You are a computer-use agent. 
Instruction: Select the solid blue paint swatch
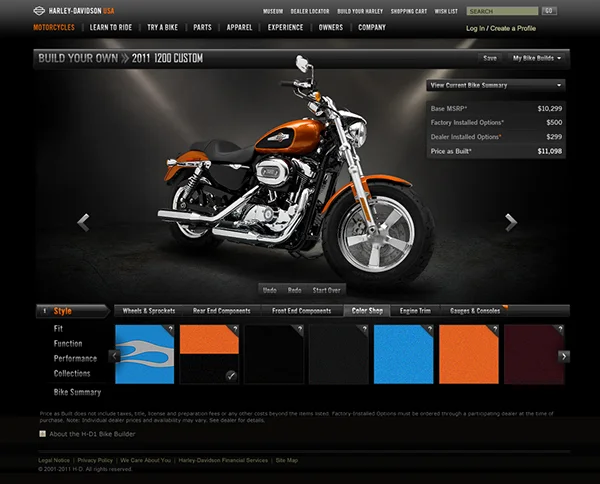(x=404, y=354)
